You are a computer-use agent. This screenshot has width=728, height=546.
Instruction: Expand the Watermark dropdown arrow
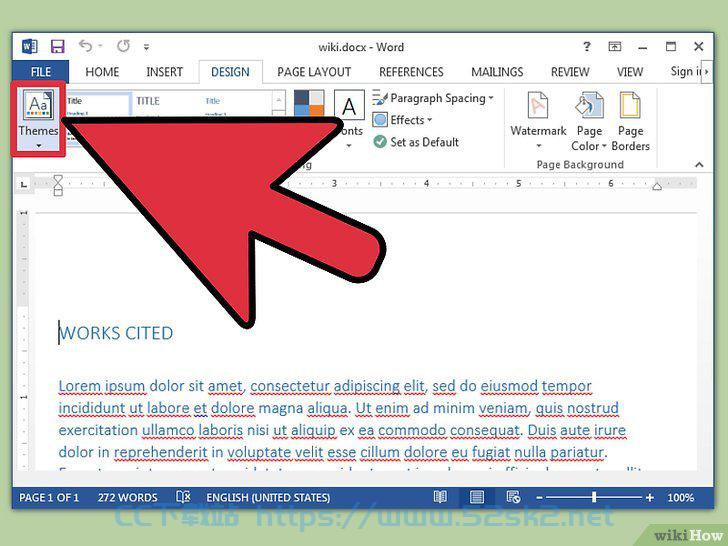[539, 146]
